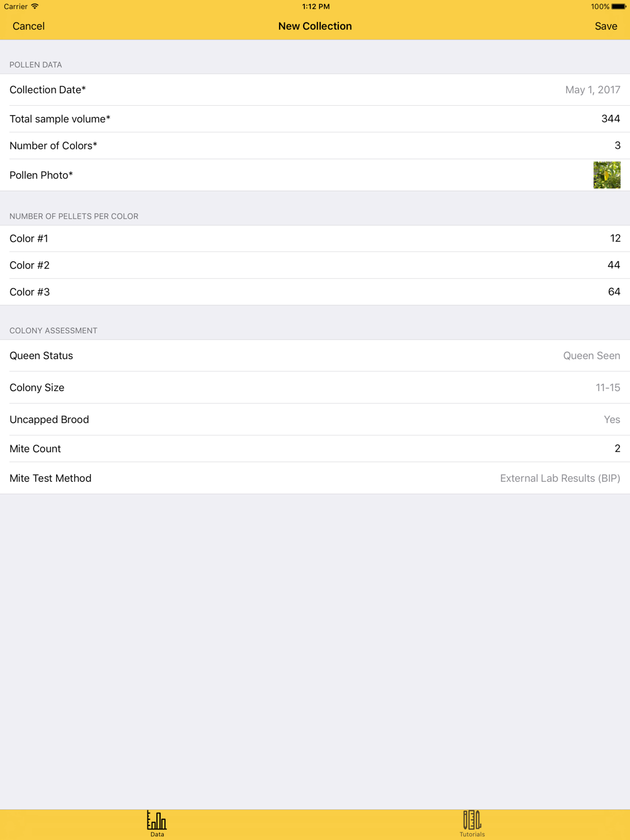The image size is (630, 840).
Task: Tap the Wi-Fi signal icon
Action: point(35,6)
